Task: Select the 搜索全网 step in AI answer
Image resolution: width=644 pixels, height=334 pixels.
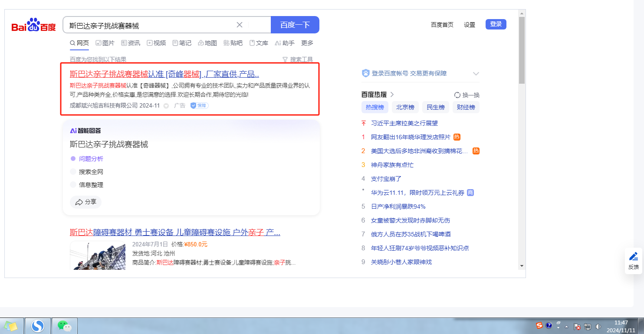Action: point(91,172)
